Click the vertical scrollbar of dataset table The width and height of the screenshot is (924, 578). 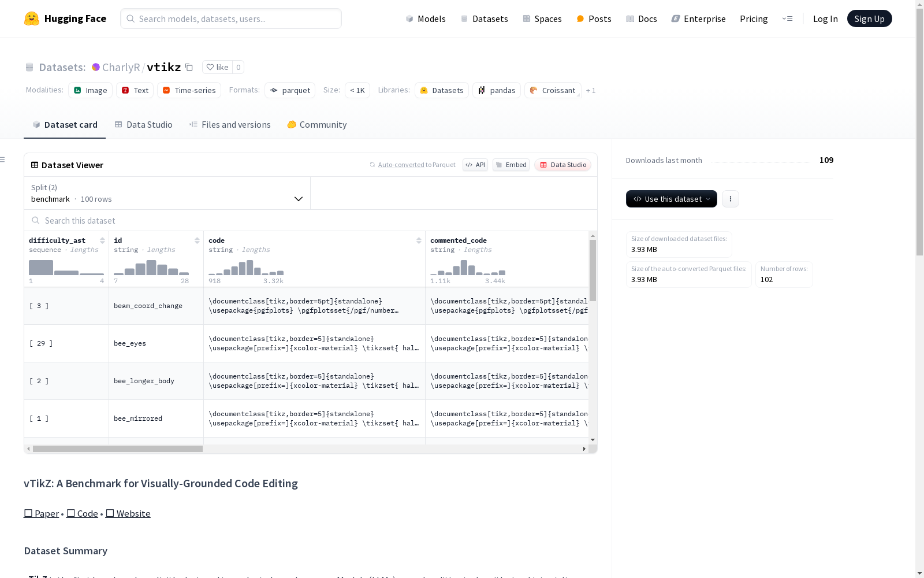click(593, 271)
